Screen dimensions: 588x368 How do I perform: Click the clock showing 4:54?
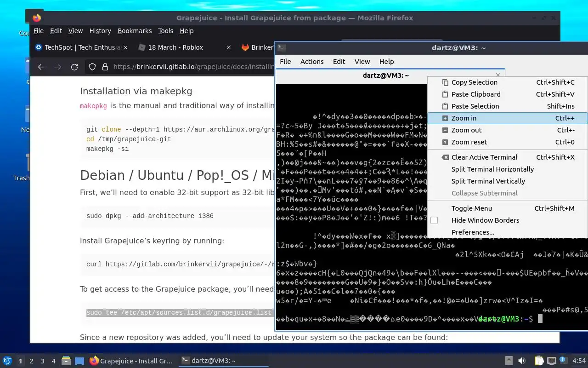click(579, 361)
